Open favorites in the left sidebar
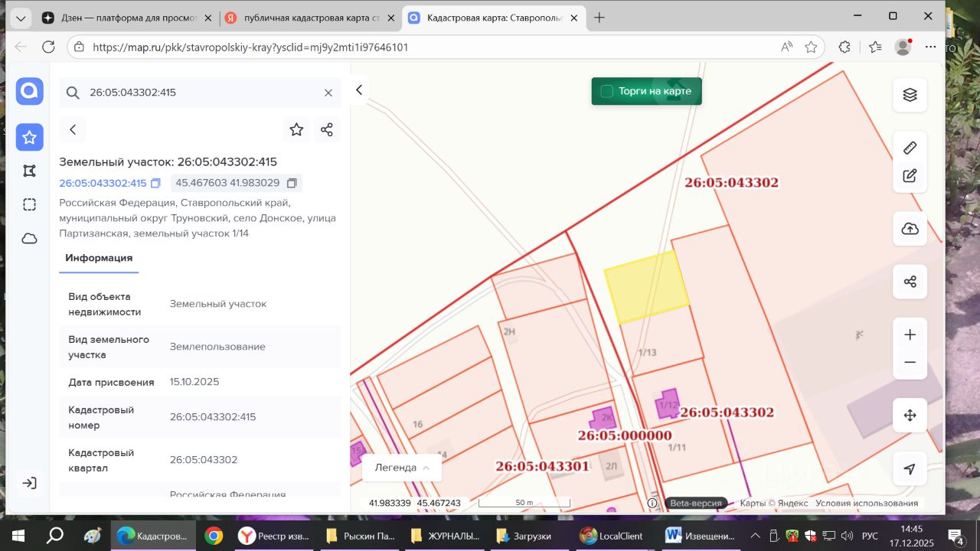This screenshot has width=980, height=551. 29,137
